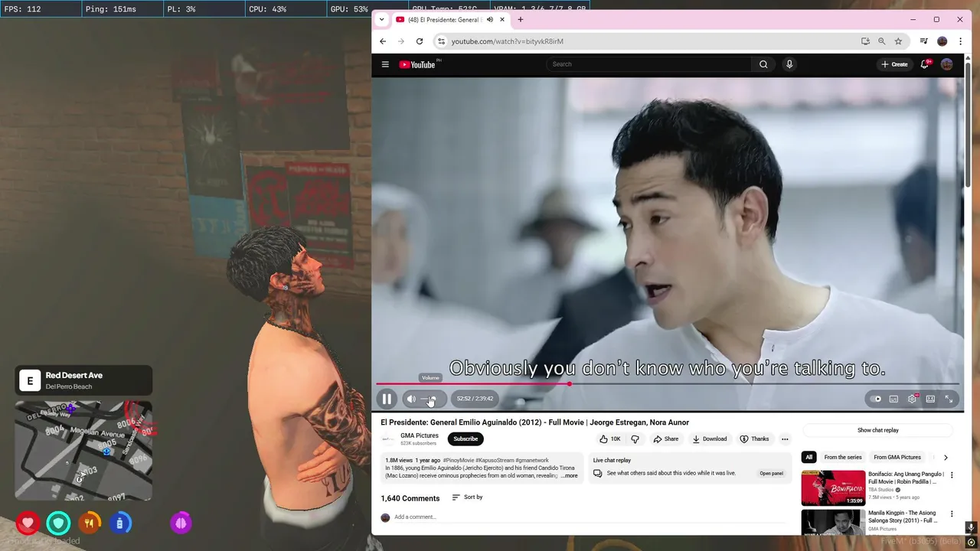Open the Create menu
This screenshot has height=551, width=980.
(x=894, y=64)
